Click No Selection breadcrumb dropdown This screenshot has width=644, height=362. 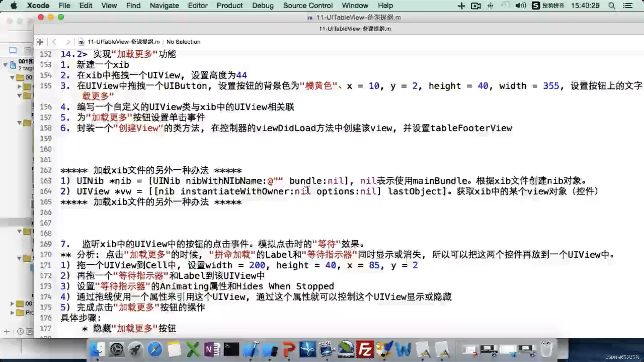point(183,41)
